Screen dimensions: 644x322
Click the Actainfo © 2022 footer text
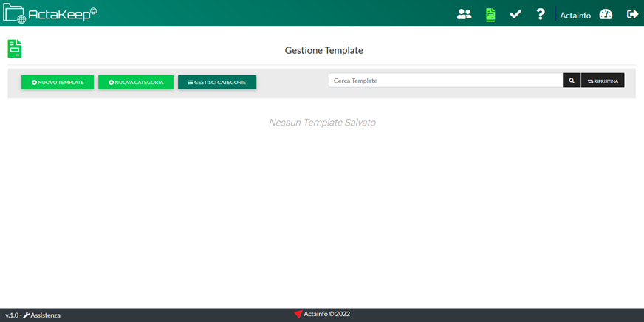(x=327, y=314)
